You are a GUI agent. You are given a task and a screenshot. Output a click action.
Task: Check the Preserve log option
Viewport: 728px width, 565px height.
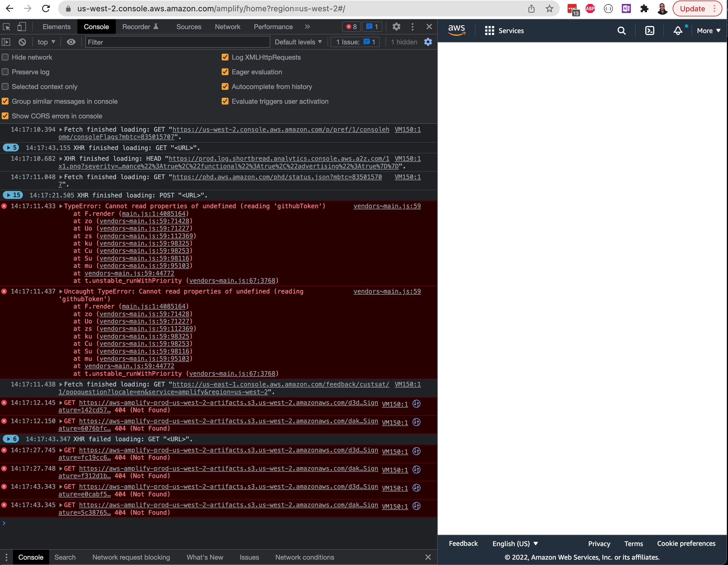(5, 72)
